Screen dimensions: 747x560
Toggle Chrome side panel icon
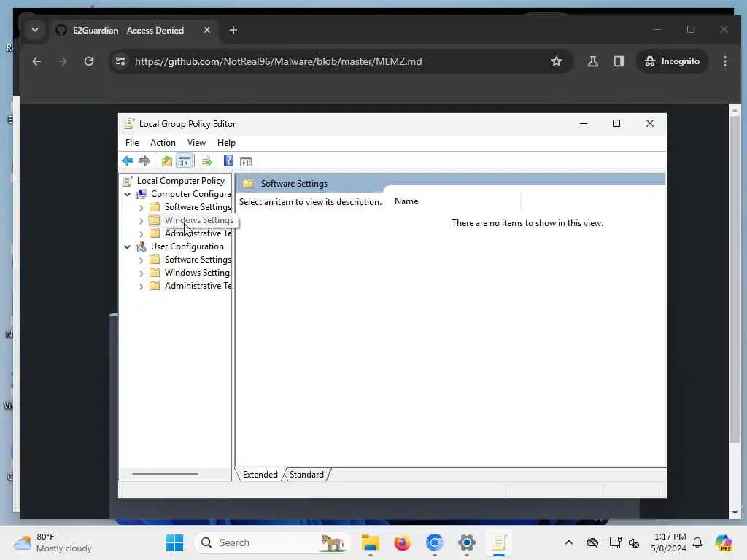(619, 61)
